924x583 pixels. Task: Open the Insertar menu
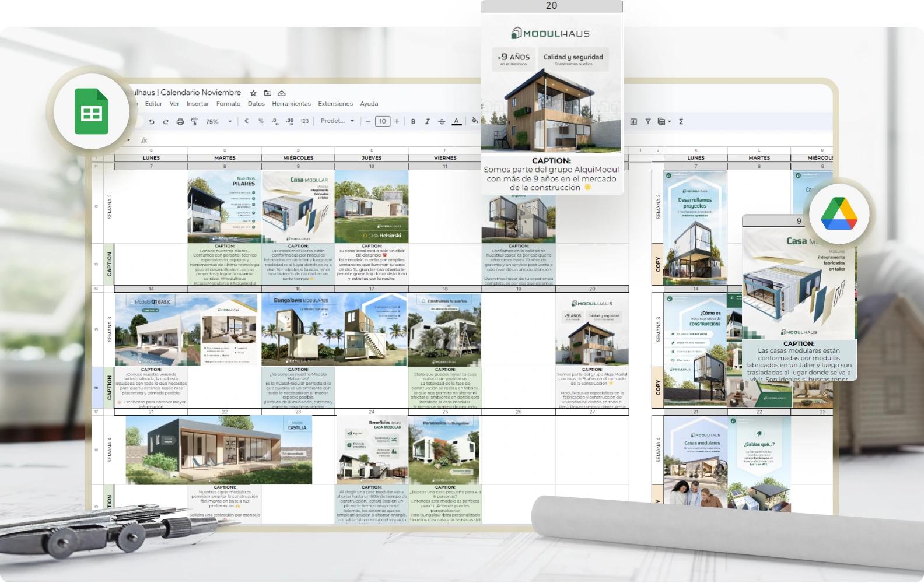198,104
